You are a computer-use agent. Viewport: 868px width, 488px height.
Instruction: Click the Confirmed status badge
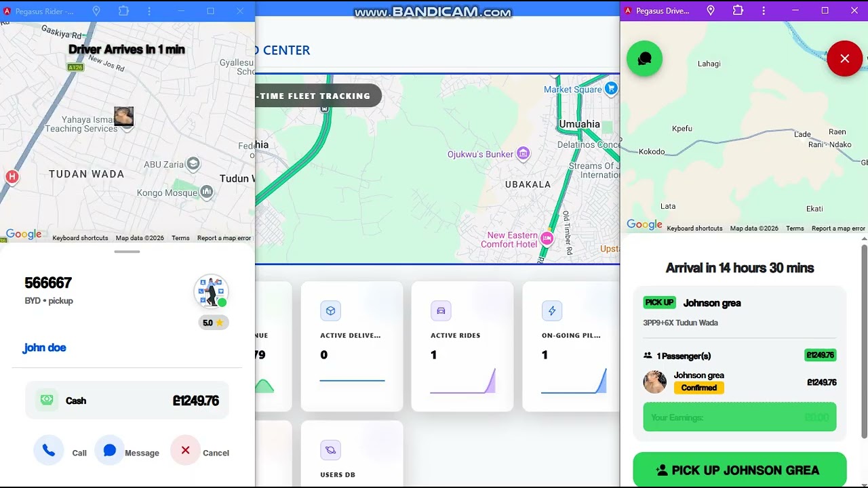[698, 388]
